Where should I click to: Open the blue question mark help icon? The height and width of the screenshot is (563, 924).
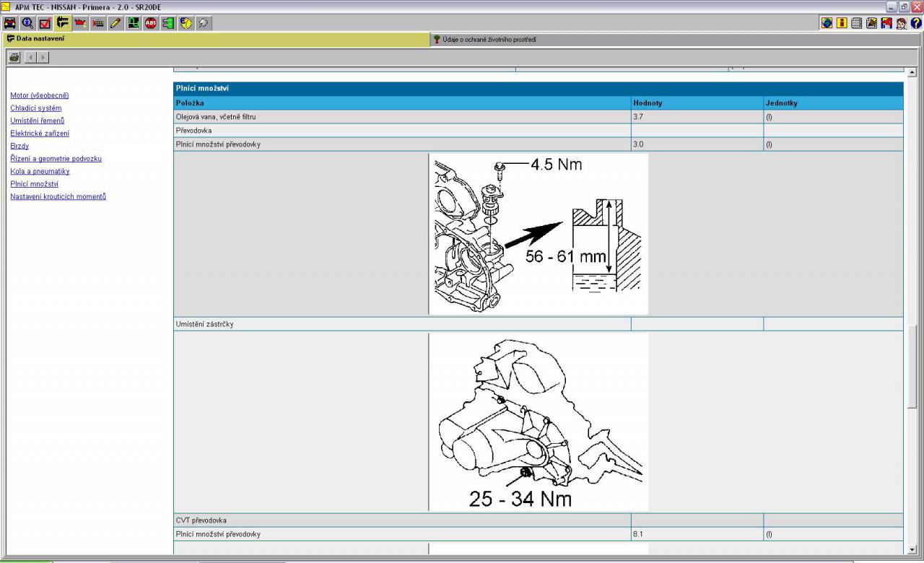point(916,23)
